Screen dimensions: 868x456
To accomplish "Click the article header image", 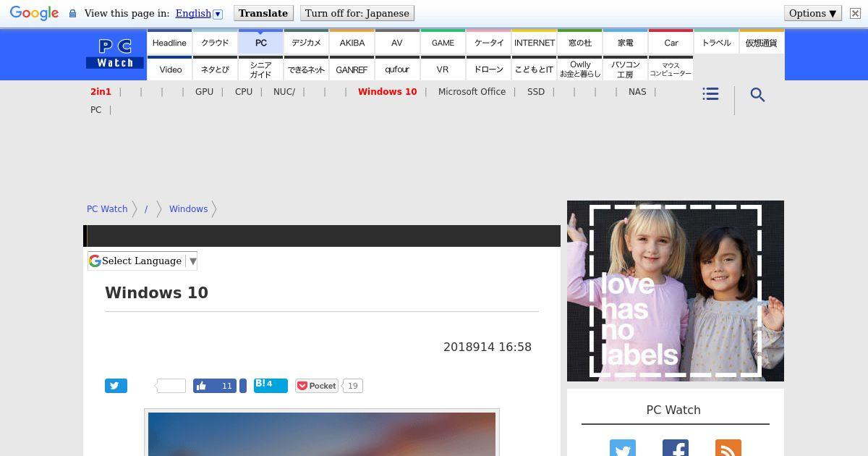I will coord(322,434).
